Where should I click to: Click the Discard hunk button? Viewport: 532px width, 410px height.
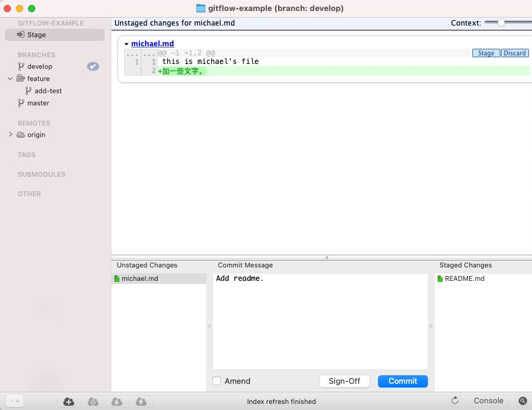point(514,53)
